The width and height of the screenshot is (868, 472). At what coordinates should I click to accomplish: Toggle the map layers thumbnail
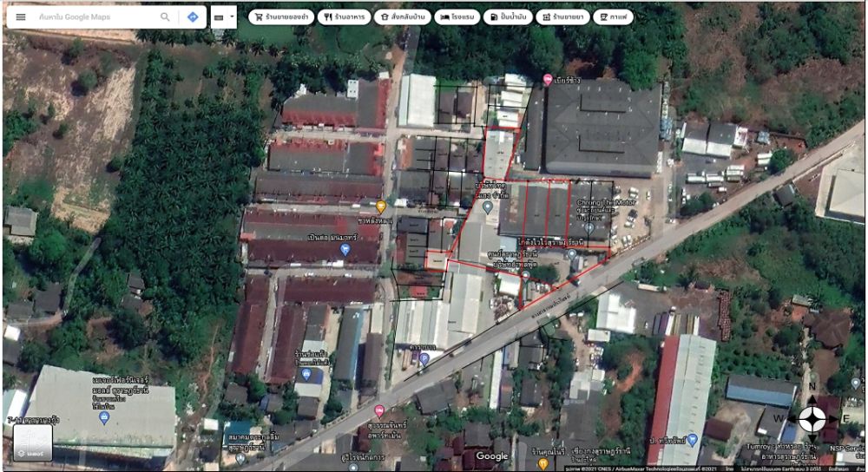pyautogui.click(x=32, y=442)
